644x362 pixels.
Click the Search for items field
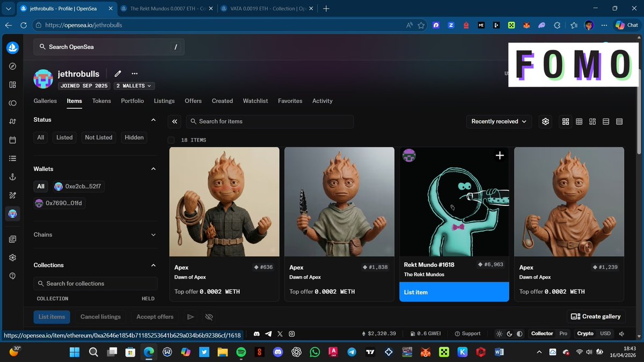[270, 122]
